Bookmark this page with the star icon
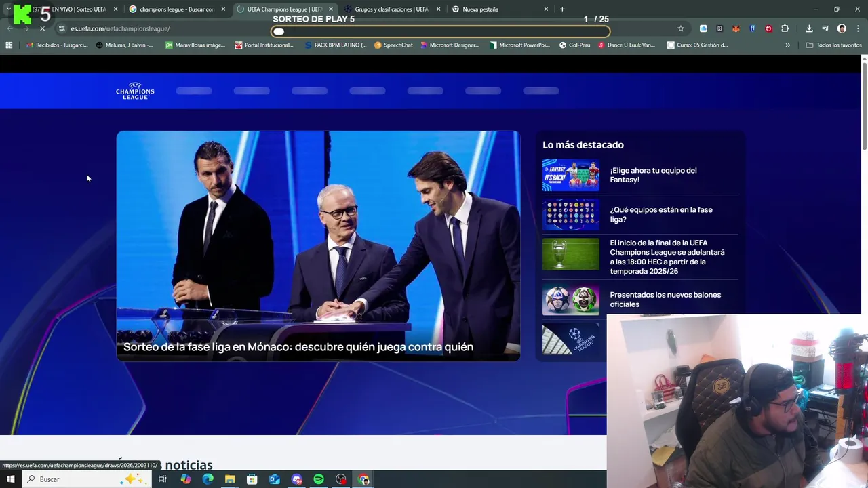The width and height of the screenshot is (868, 488). coord(681,28)
